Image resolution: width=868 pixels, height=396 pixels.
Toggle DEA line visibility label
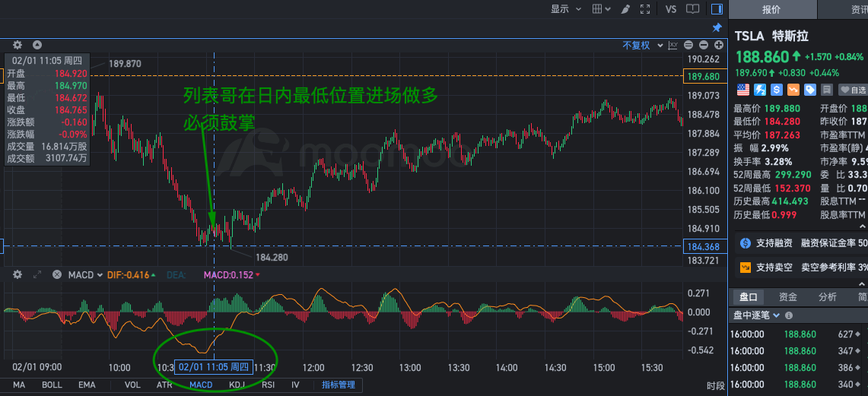(176, 274)
